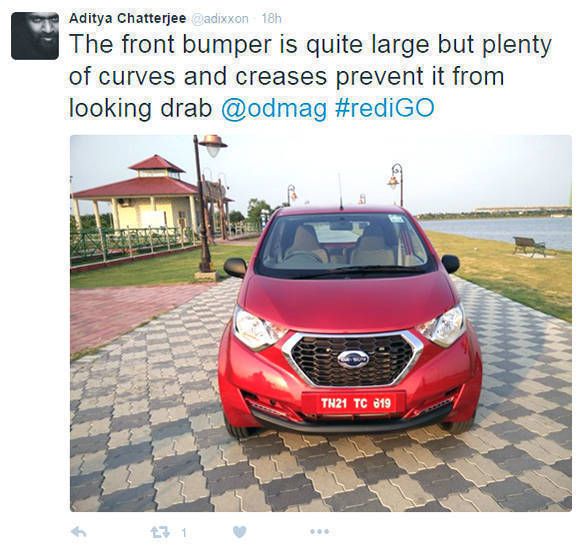
Task: Click the reply arrow icon
Action: pos(79,532)
